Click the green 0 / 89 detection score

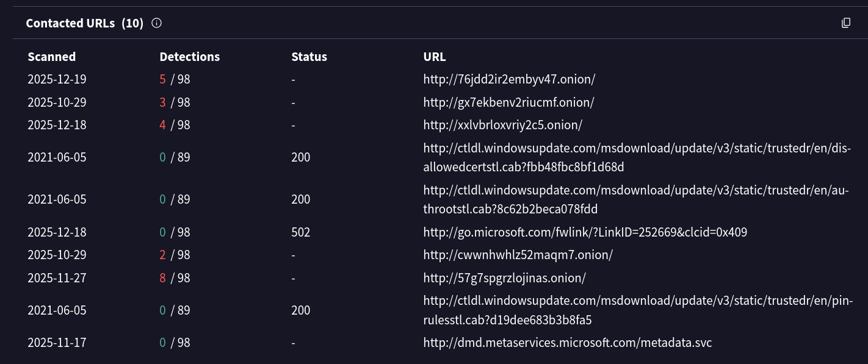pyautogui.click(x=175, y=157)
